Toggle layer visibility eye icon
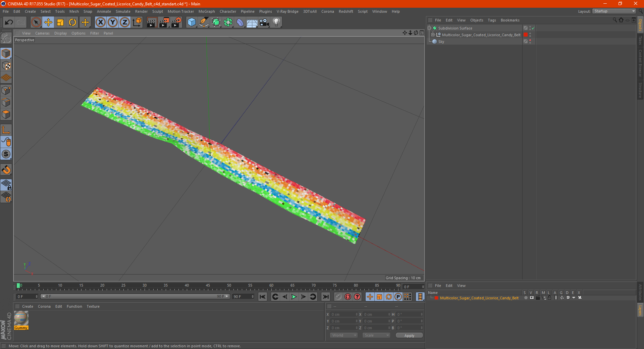The image size is (644, 349). pyautogui.click(x=532, y=298)
